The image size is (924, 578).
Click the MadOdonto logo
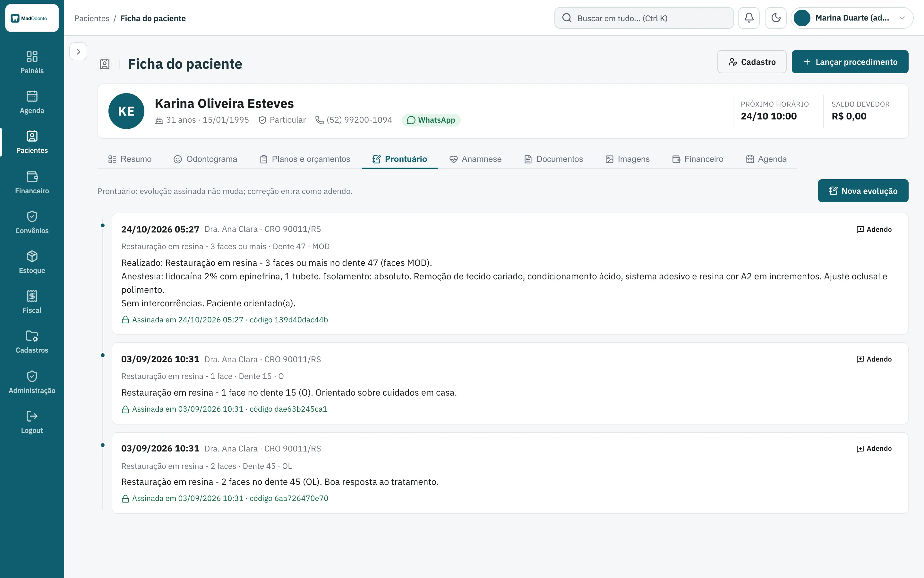pyautogui.click(x=32, y=18)
